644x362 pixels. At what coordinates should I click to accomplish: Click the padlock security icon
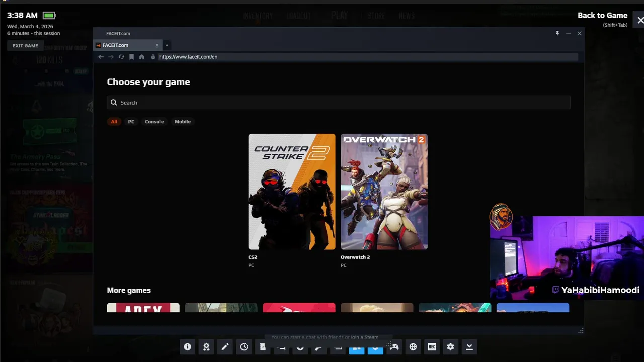153,57
